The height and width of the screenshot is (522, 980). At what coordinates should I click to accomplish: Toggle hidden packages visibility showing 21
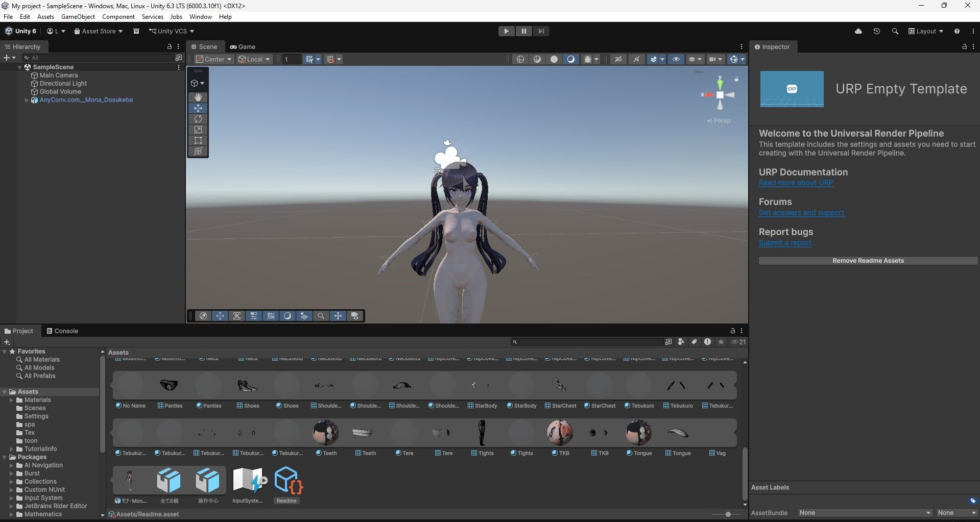(x=738, y=342)
